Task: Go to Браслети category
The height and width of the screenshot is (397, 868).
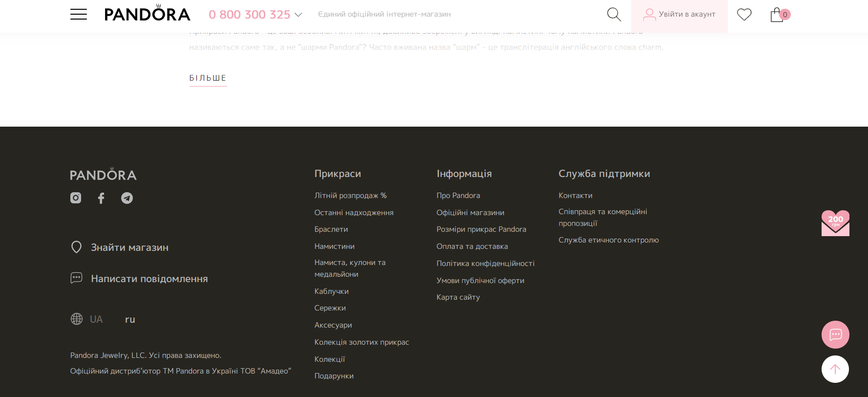Action: (x=331, y=229)
